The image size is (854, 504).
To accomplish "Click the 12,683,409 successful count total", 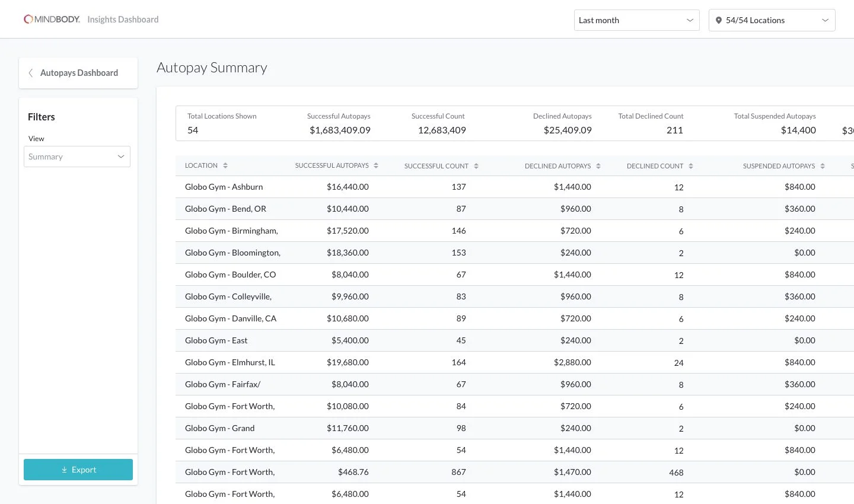I will point(442,130).
